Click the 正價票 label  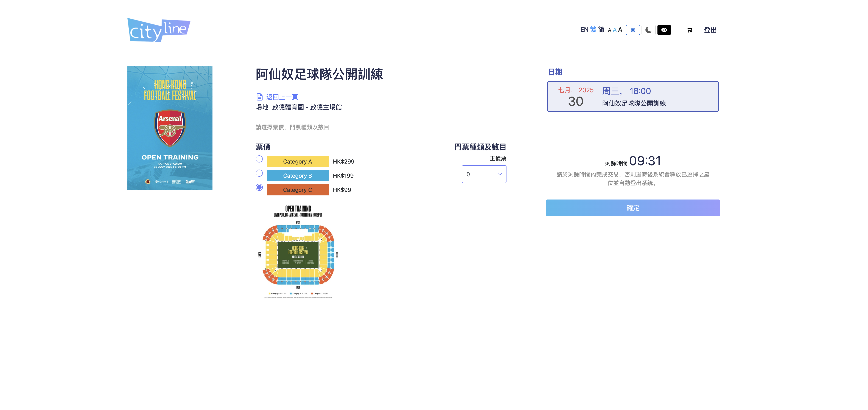[x=498, y=158]
